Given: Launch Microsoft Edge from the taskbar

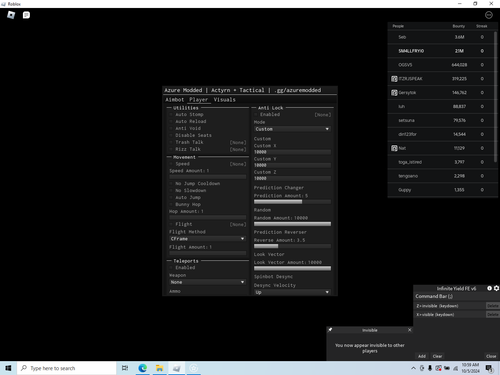Looking at the screenshot, I should (143, 368).
